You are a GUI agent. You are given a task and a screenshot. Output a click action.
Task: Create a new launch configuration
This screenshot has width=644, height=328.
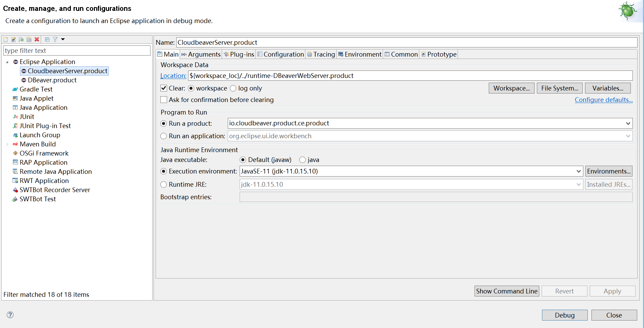click(x=6, y=40)
